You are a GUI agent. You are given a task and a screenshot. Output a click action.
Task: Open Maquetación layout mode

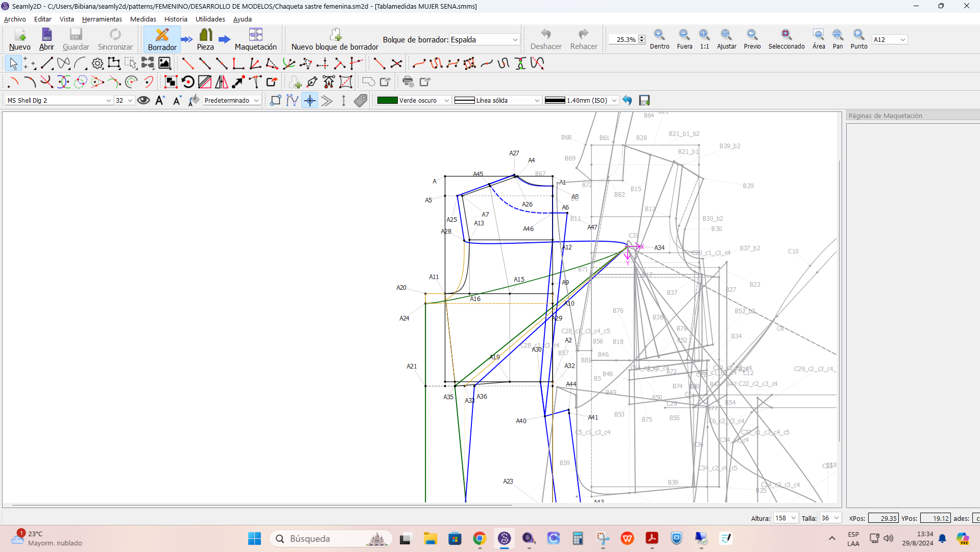click(x=255, y=39)
